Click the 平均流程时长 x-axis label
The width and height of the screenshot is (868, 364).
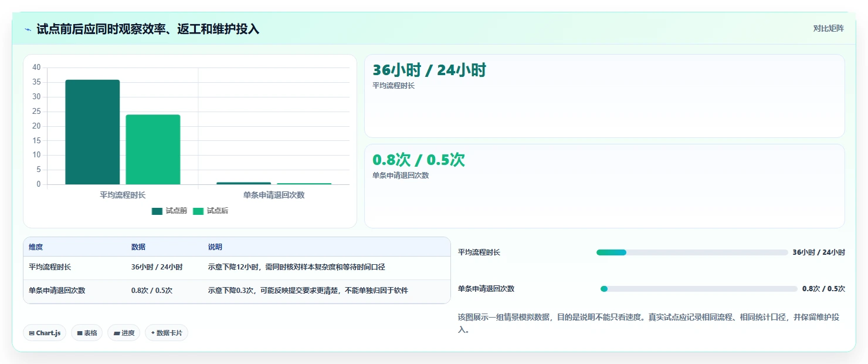point(123,195)
